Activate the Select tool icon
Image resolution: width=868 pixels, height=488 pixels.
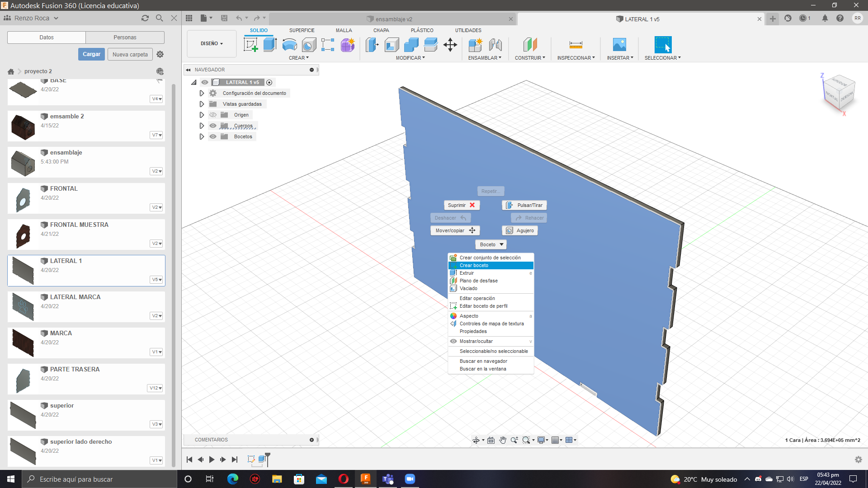[x=663, y=45]
